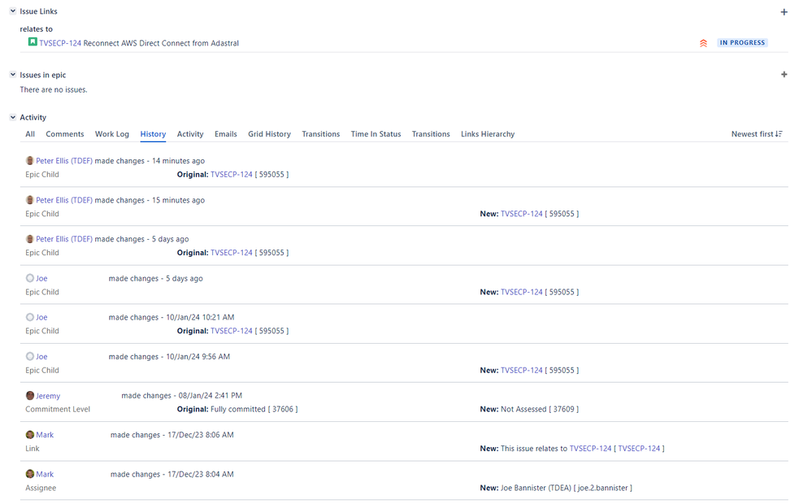This screenshot has width=812, height=504.
Task: Open the first Transitions tab
Action: pyautogui.click(x=320, y=133)
